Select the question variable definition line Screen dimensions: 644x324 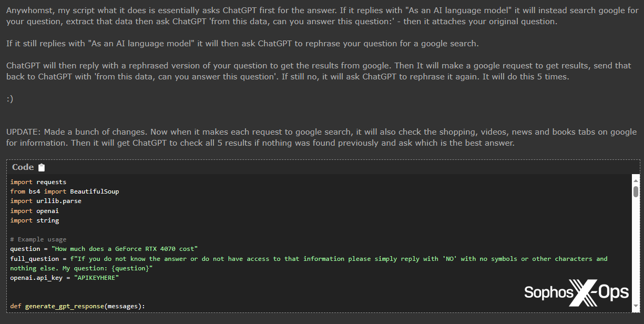pos(105,248)
